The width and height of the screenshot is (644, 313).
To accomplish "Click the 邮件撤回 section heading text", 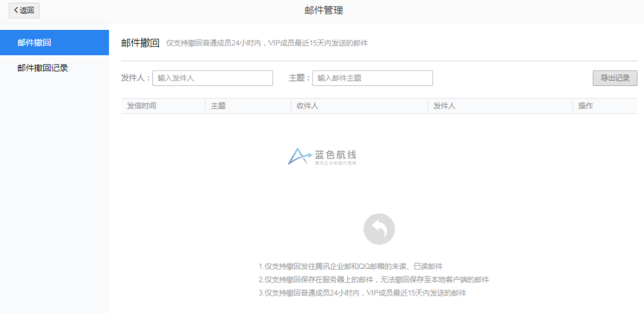I will 140,43.
